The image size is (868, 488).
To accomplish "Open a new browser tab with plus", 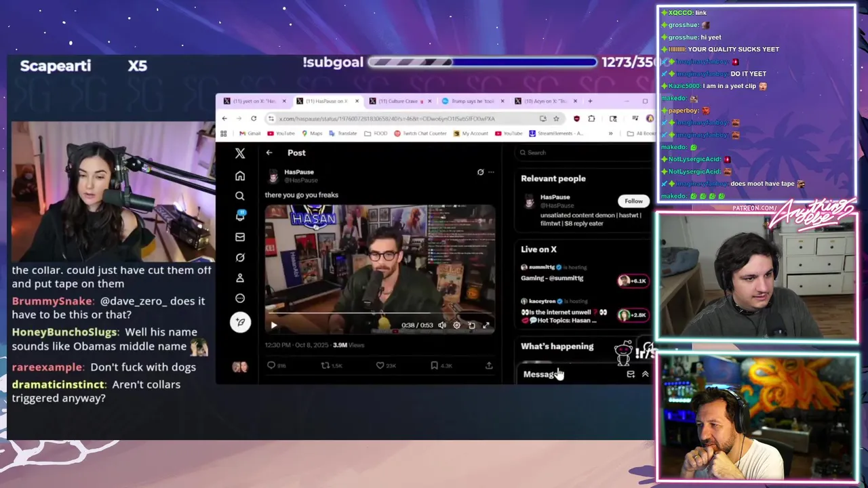I will coord(590,101).
